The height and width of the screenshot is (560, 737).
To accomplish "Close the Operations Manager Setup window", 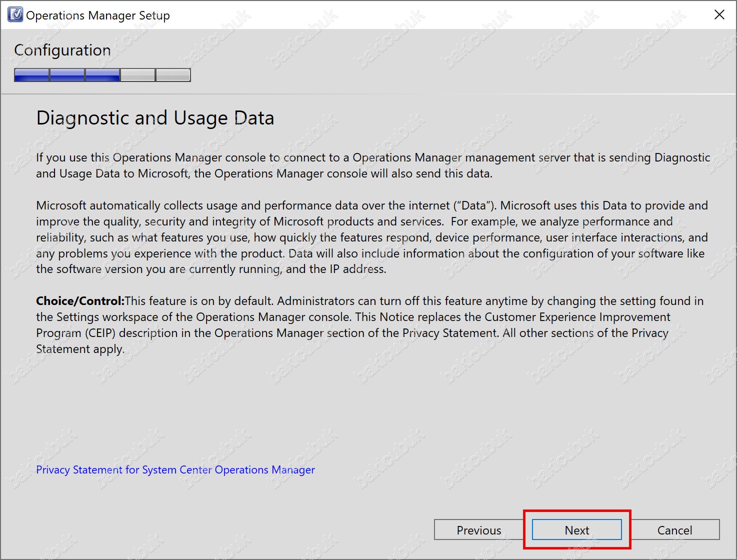I will pos(719,15).
